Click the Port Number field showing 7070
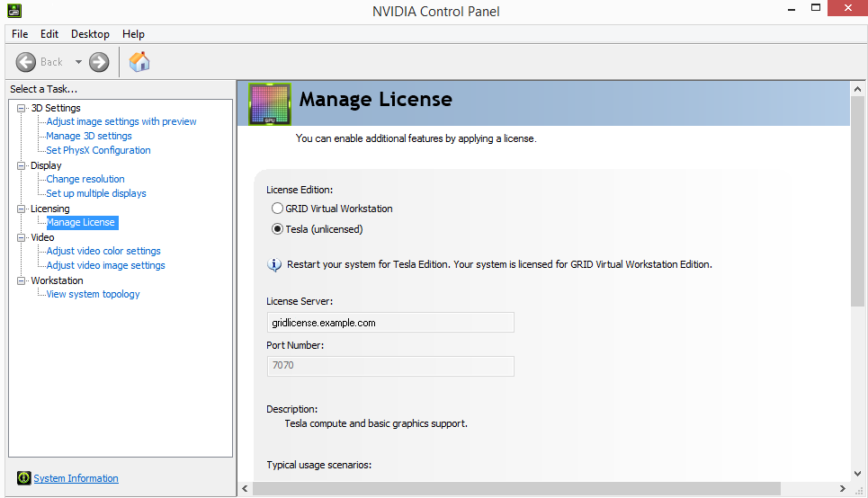 click(x=390, y=366)
